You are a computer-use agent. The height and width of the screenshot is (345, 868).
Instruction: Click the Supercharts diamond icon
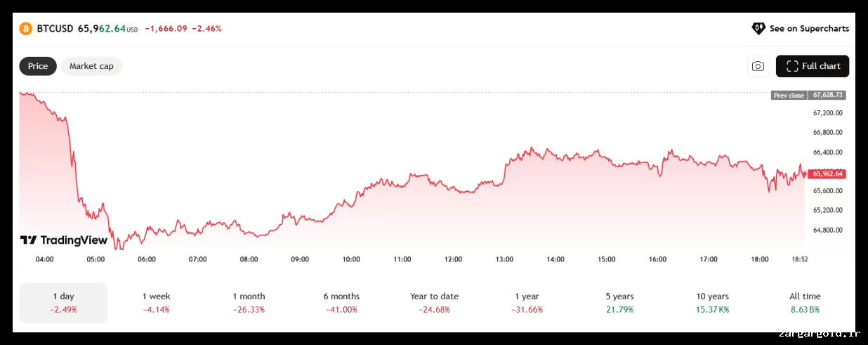(x=758, y=29)
